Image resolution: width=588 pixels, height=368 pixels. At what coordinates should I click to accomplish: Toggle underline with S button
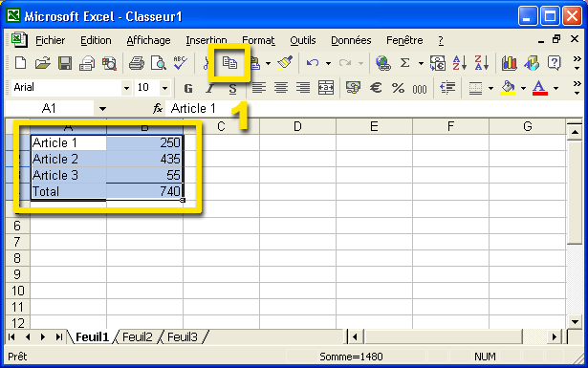pos(232,89)
